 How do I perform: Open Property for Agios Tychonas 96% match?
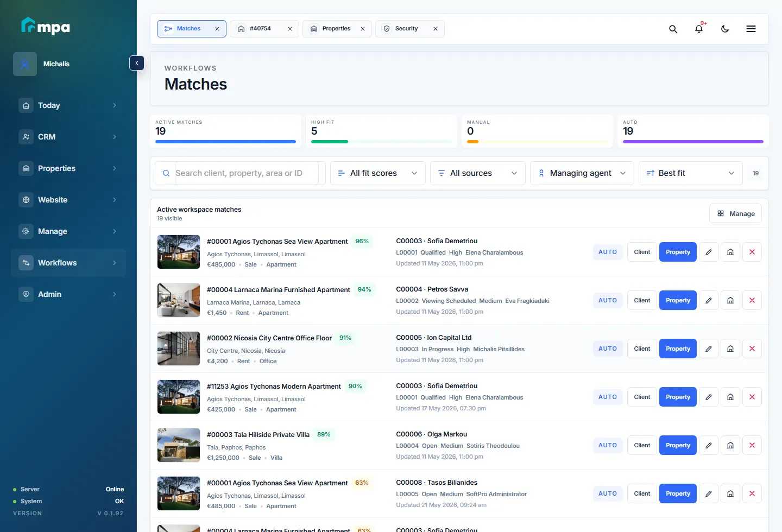(x=678, y=252)
